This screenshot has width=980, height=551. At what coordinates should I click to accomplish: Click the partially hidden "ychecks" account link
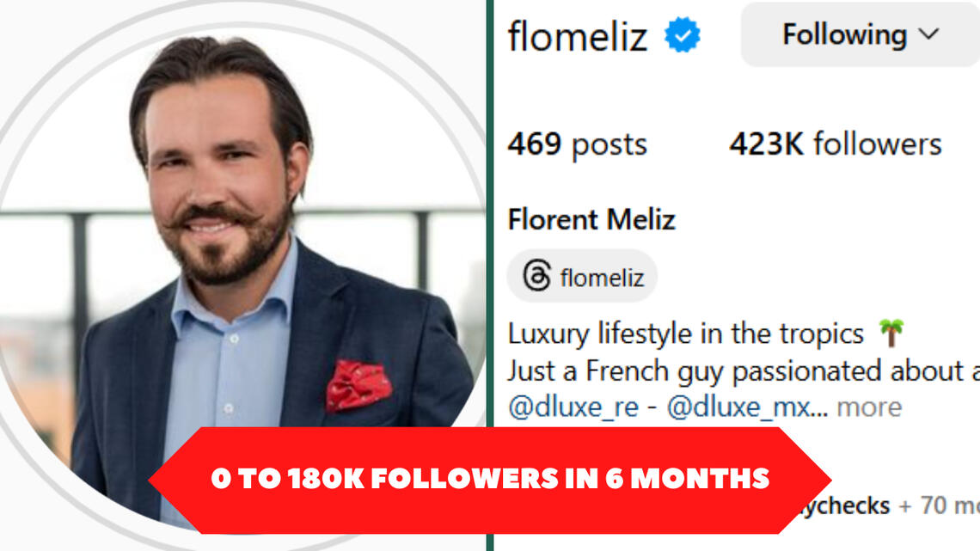tap(852, 505)
